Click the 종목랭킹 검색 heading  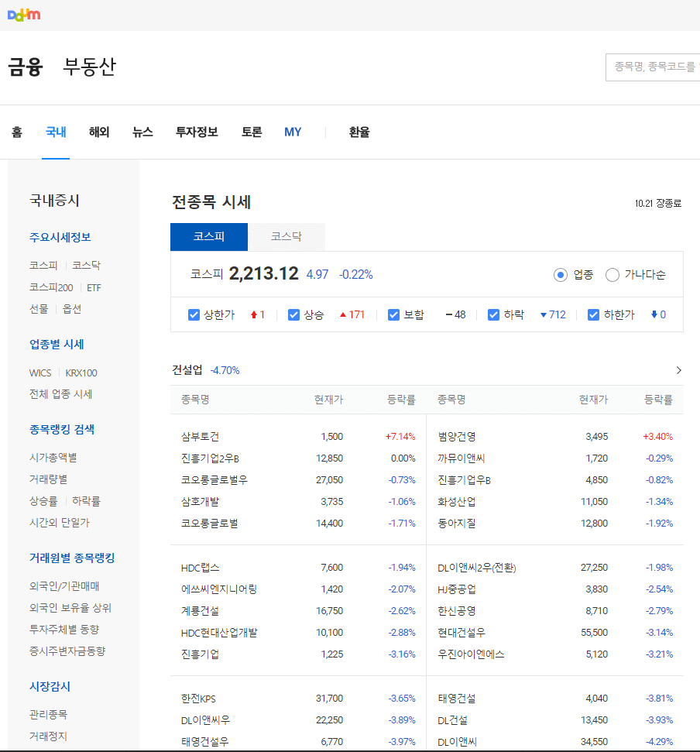tap(62, 429)
